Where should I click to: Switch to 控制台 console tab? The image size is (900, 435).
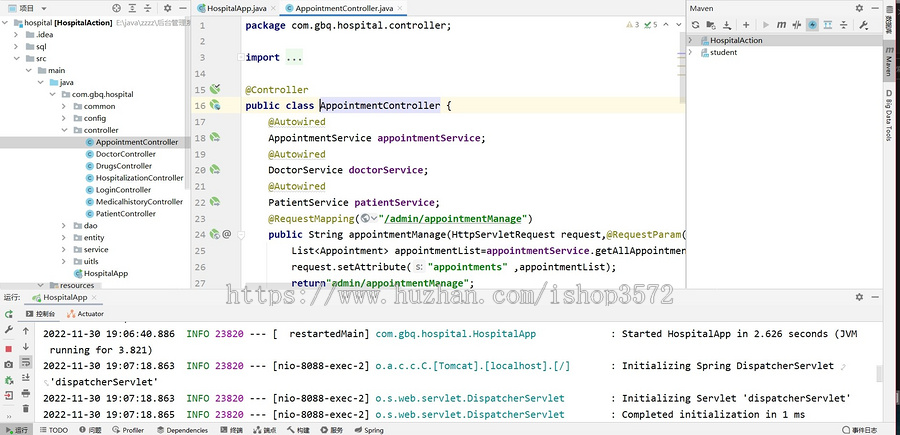click(x=41, y=314)
